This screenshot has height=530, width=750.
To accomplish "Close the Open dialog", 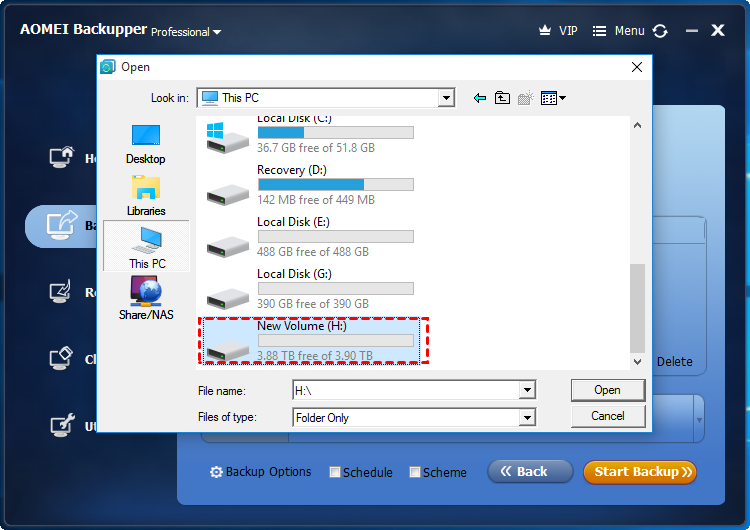I will pyautogui.click(x=637, y=67).
